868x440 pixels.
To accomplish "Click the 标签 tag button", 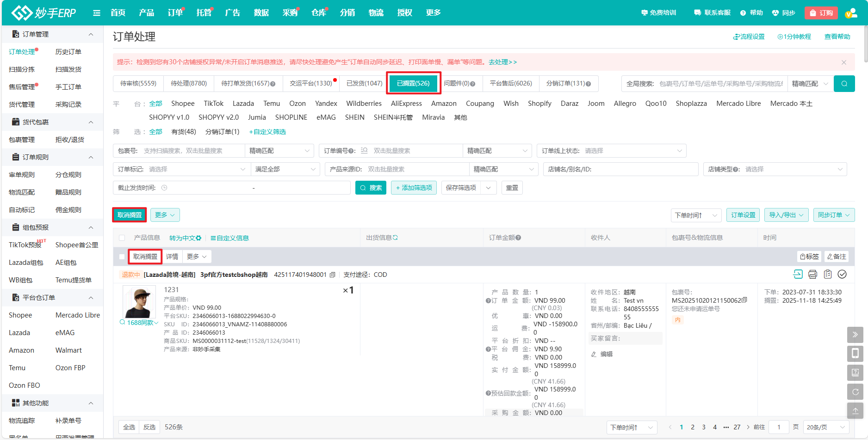I will (x=810, y=257).
